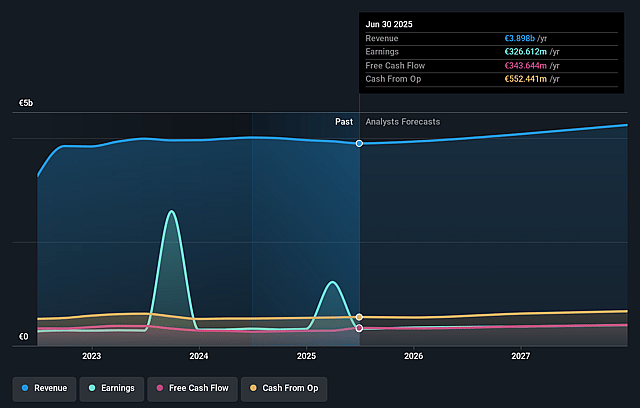
Task: Click the 2025 x-axis label
Action: (306, 356)
